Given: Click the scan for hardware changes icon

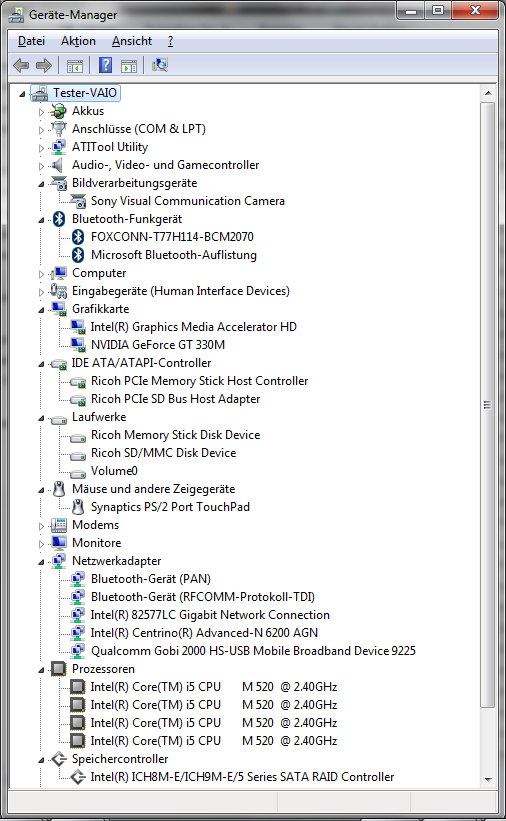Looking at the screenshot, I should point(160,65).
